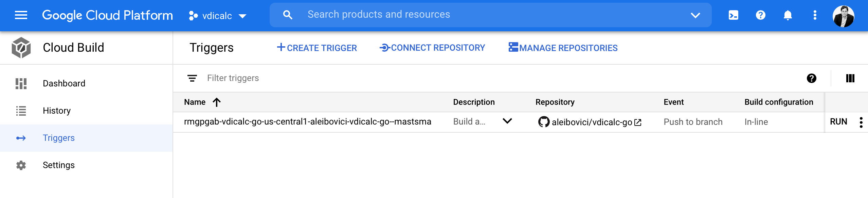Screen dimensions: 868x198
Task: Run the vdicalc-go trigger
Action: pos(838,122)
